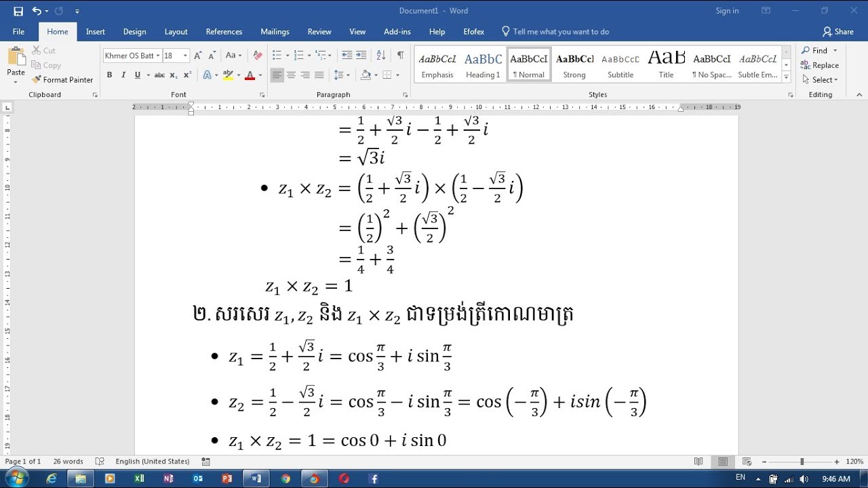Toggle Superscript formatting
Image resolution: width=868 pixels, height=488 pixels.
click(x=188, y=75)
